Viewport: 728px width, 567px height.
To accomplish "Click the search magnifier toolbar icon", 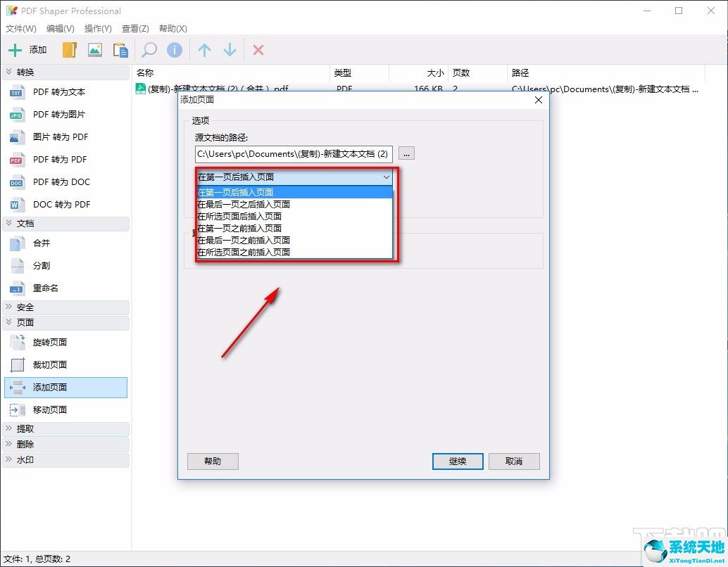I will pyautogui.click(x=148, y=49).
